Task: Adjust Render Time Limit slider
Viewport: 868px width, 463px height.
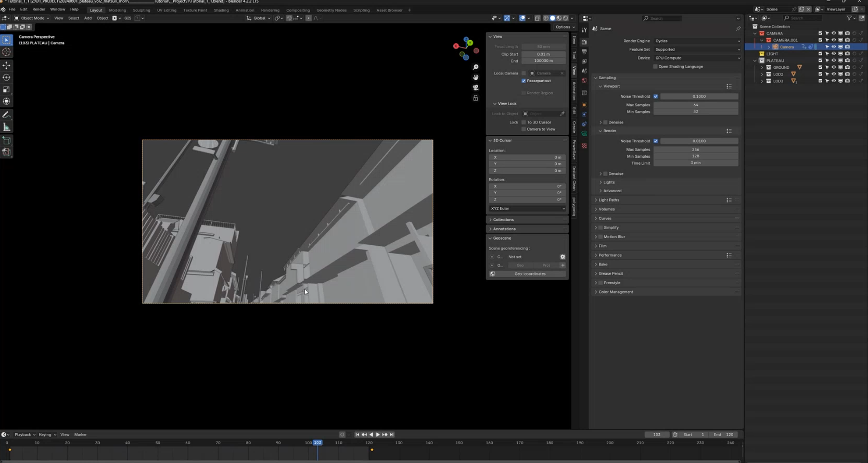Action: 696,163
